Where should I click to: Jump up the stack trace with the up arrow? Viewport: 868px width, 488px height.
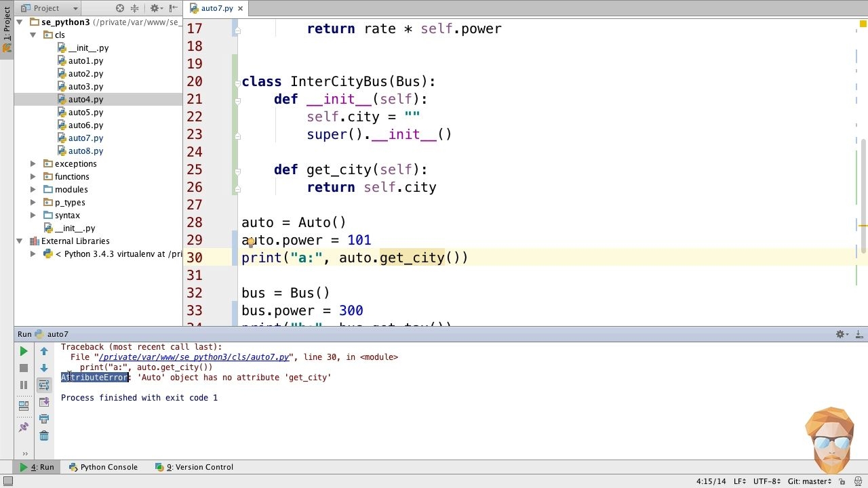click(x=44, y=351)
